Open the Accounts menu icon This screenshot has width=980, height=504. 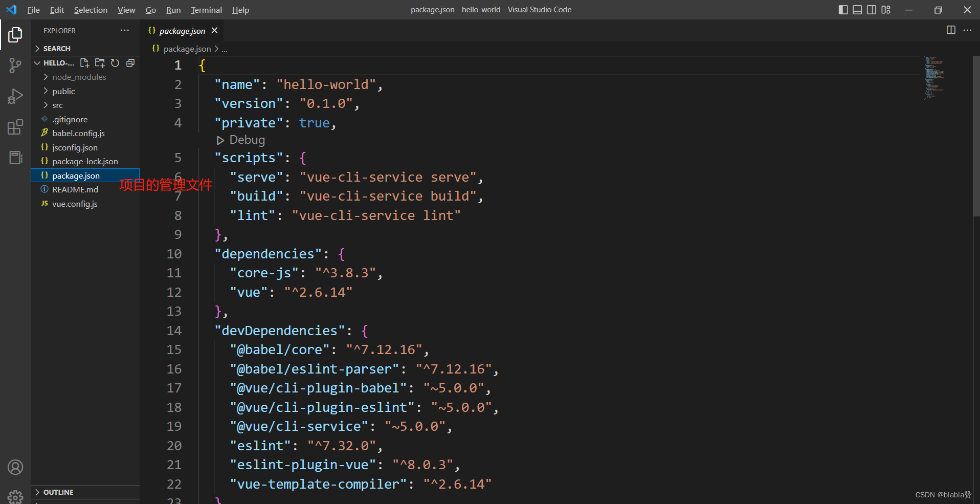click(15, 467)
